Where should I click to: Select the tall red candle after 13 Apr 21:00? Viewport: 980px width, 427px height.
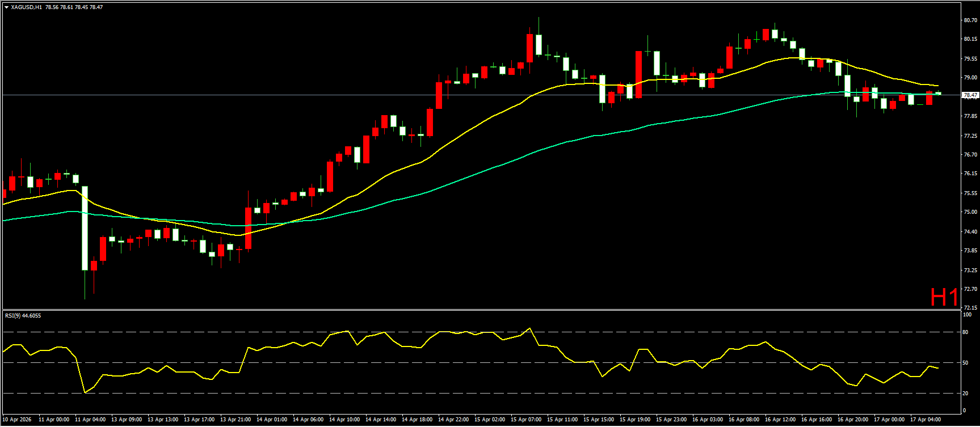(248, 228)
